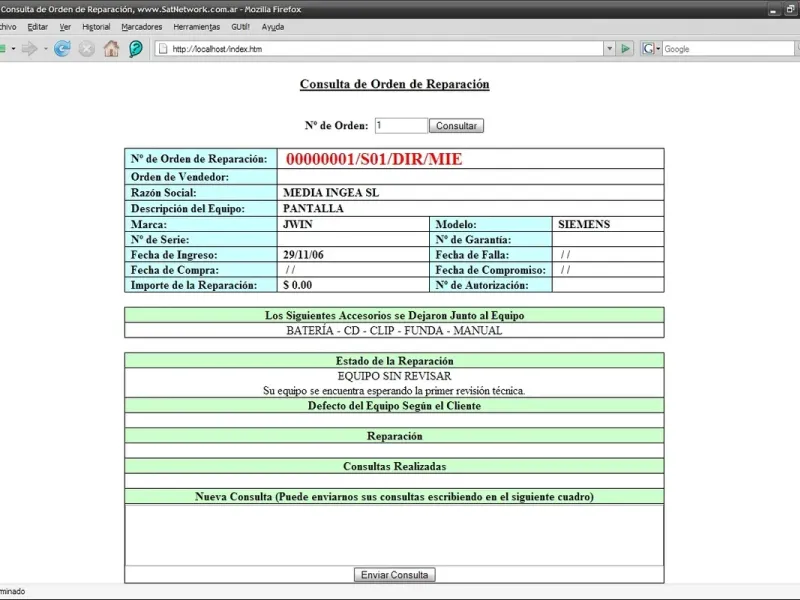Click the teal question-mark toolbar icon
The width and height of the screenshot is (800, 600).
click(136, 49)
